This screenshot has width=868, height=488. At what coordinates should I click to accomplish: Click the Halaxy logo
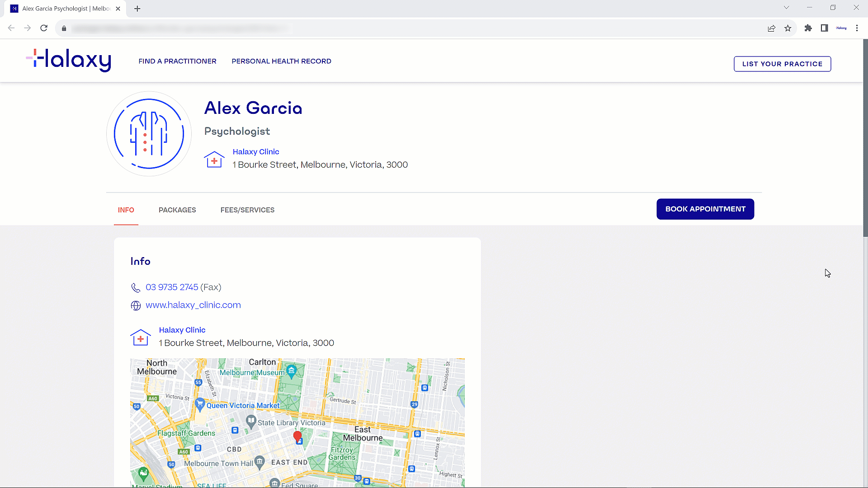[x=69, y=60]
